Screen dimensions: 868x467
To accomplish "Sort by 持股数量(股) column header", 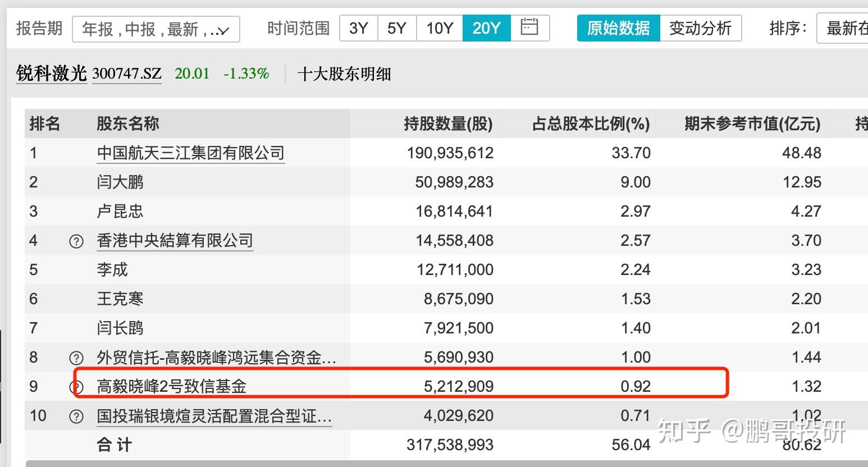I will tap(448, 123).
